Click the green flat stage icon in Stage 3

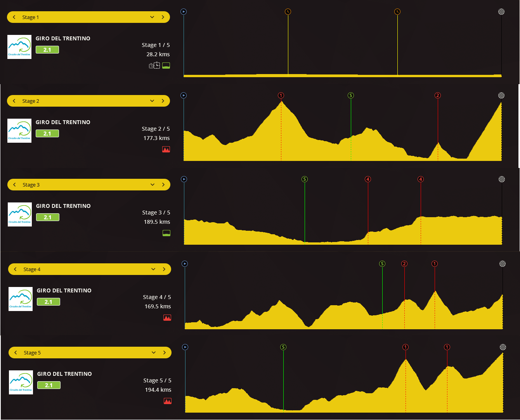166,233
